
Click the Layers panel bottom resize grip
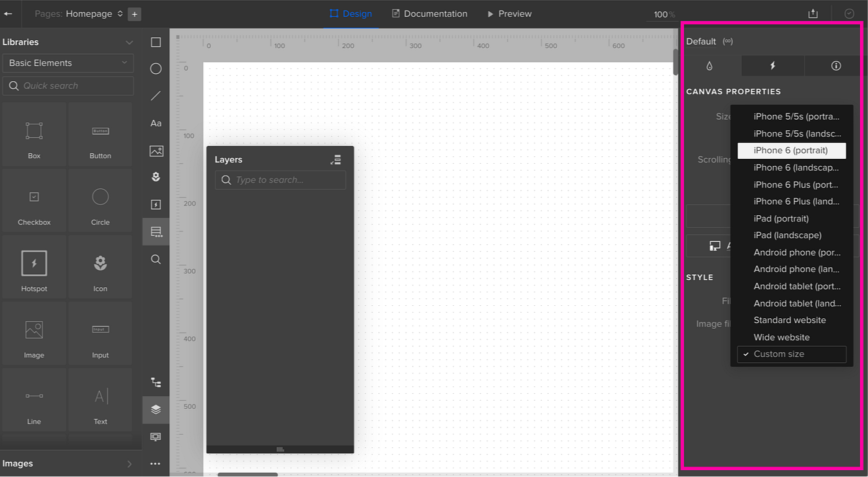(280, 449)
